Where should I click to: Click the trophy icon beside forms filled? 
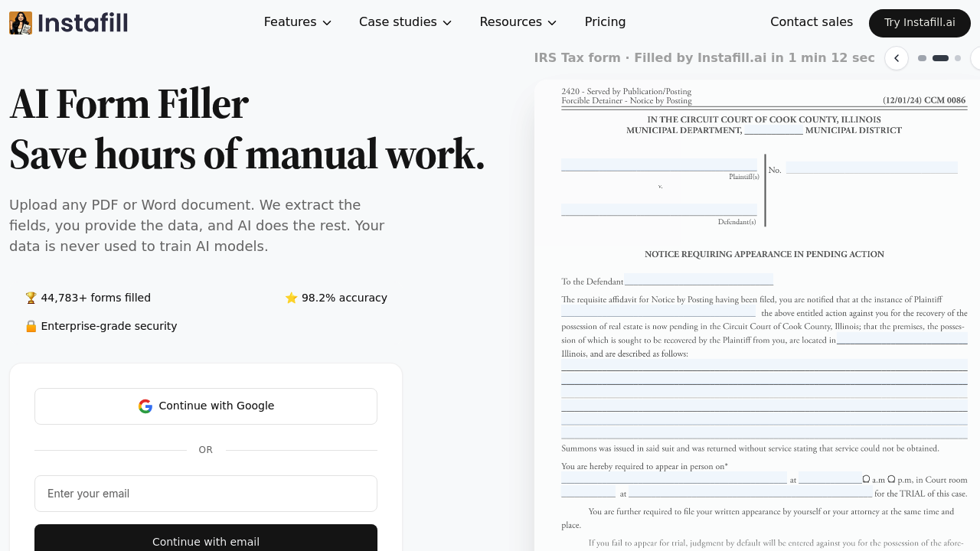pos(31,298)
